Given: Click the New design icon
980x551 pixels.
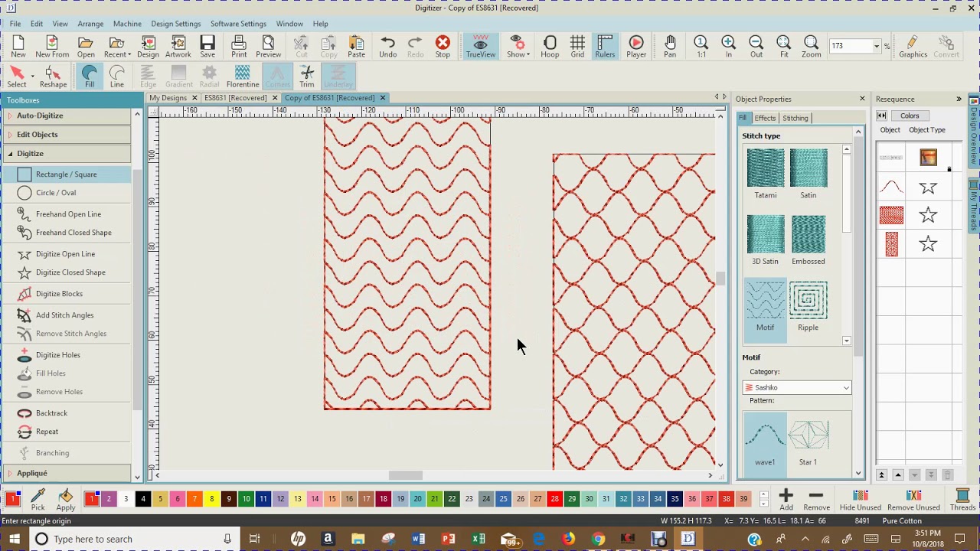Looking at the screenshot, I should tap(18, 47).
